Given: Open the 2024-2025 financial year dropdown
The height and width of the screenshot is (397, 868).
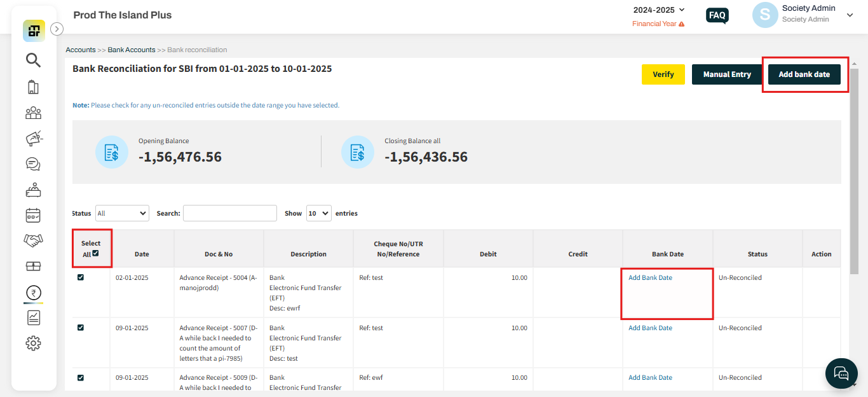Looking at the screenshot, I should [659, 10].
